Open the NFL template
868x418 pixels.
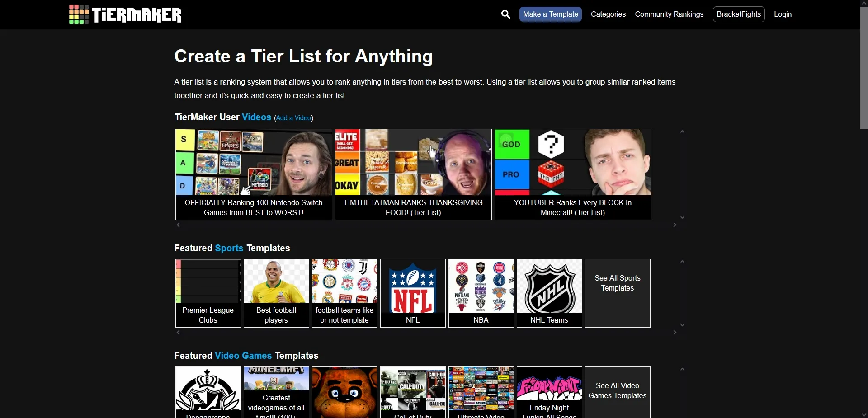pos(413,293)
